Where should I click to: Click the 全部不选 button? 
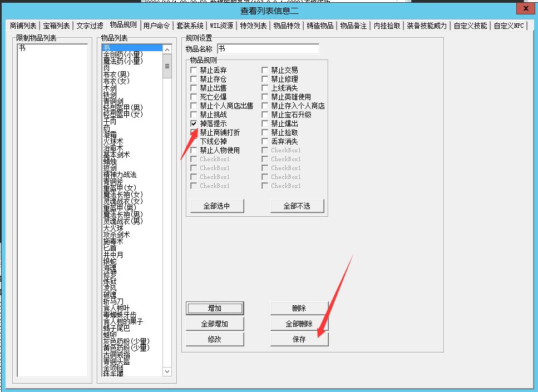[x=297, y=206]
